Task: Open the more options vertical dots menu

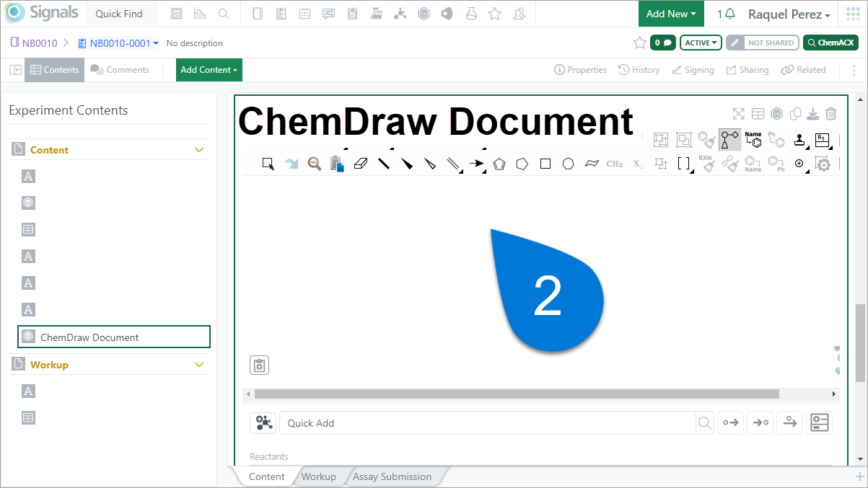Action: pos(854,70)
